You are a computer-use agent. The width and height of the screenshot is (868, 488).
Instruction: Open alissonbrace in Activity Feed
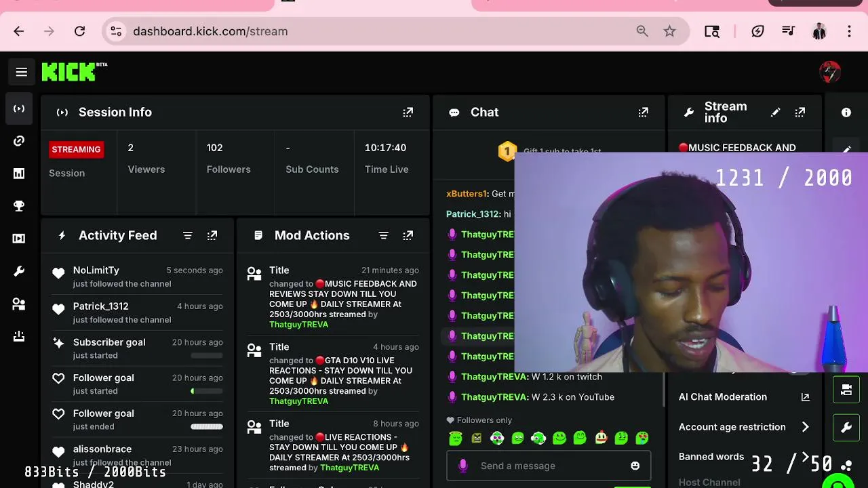[x=102, y=449]
